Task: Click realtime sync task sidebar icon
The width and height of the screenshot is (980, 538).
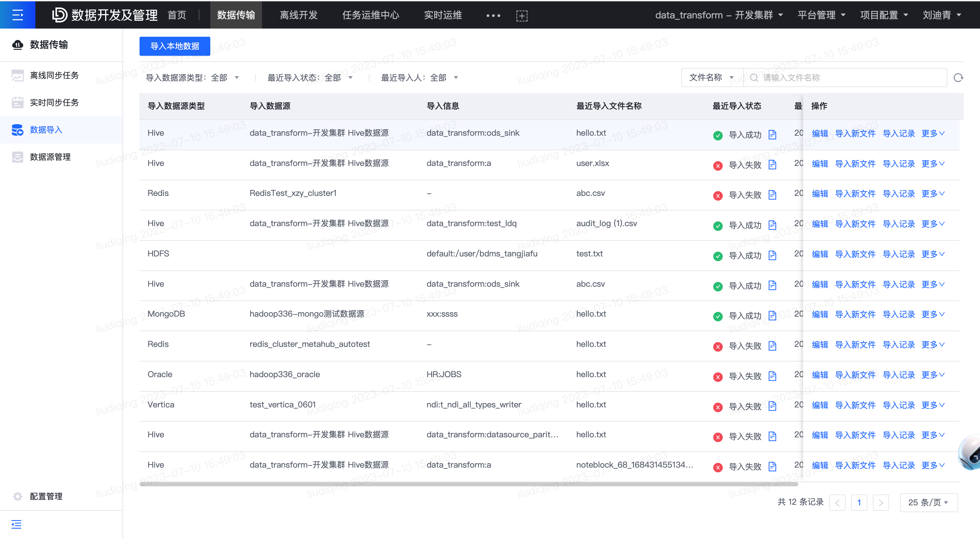Action: (17, 102)
